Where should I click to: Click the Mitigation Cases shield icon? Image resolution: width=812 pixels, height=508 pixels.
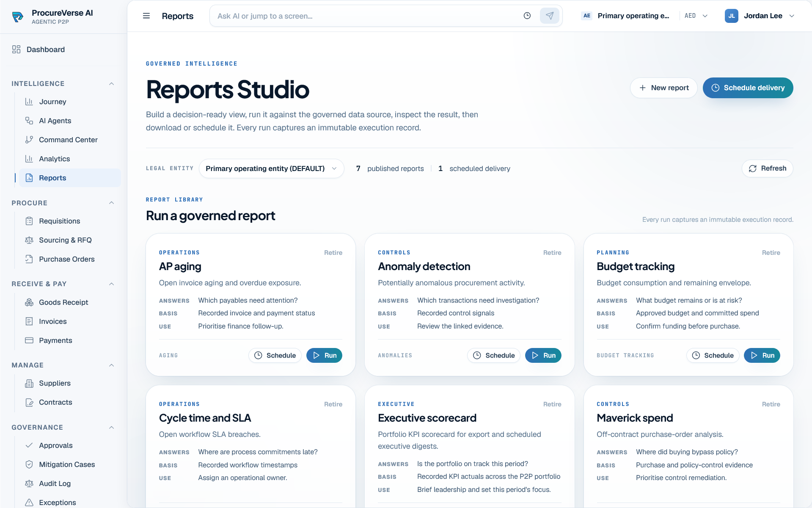29,464
